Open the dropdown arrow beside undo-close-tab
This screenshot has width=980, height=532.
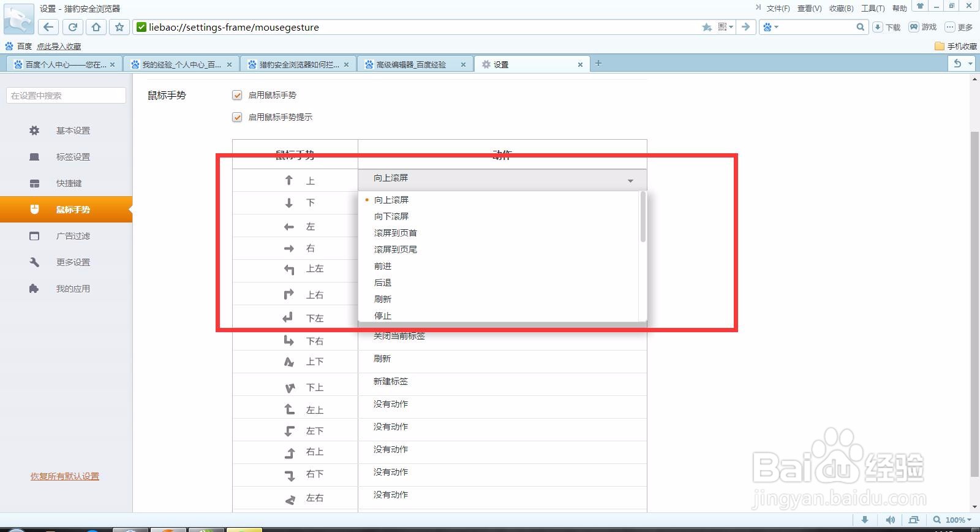(970, 63)
